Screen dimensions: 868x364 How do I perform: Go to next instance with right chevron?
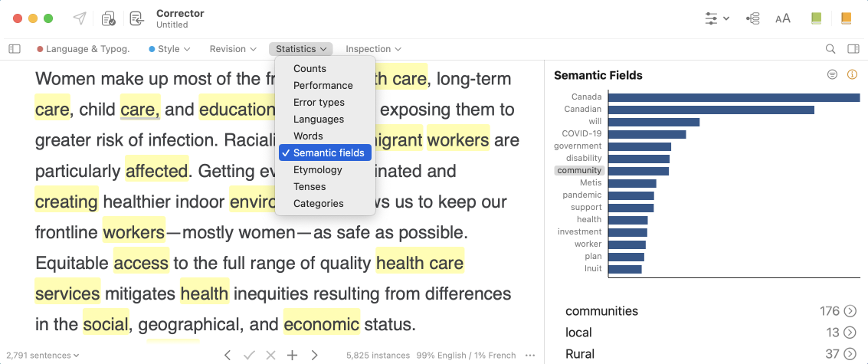(314, 355)
